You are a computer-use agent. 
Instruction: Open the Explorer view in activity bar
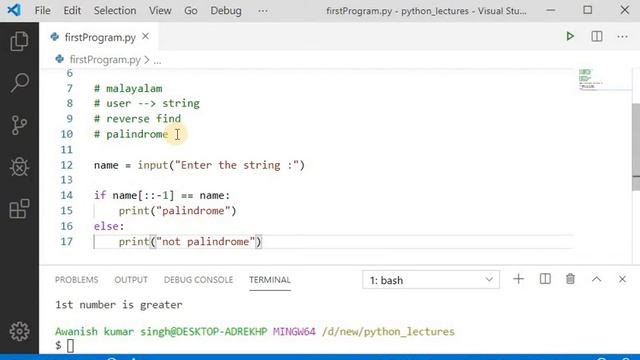pos(19,41)
